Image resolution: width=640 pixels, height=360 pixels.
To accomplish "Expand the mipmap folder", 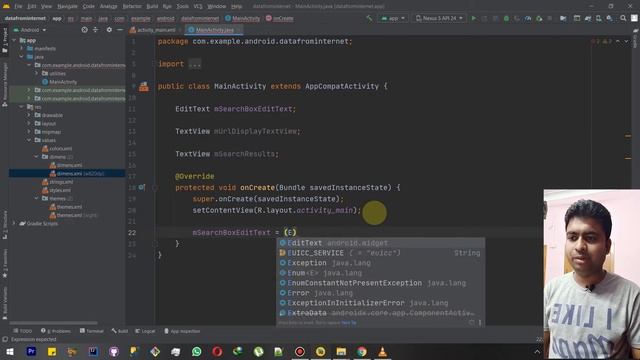I will coord(29,132).
